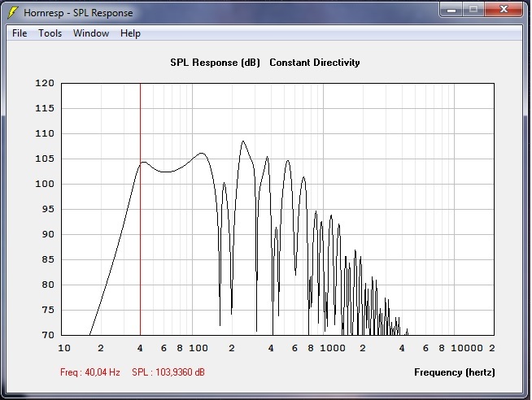Close the SPL Response window
The width and height of the screenshot is (532, 400).
coord(504,10)
